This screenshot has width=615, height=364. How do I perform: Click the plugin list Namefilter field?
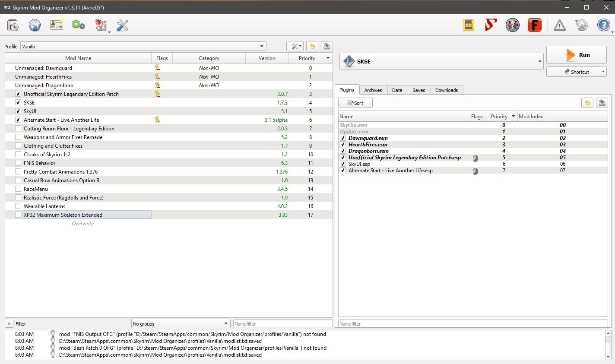pyautogui.click(x=473, y=323)
